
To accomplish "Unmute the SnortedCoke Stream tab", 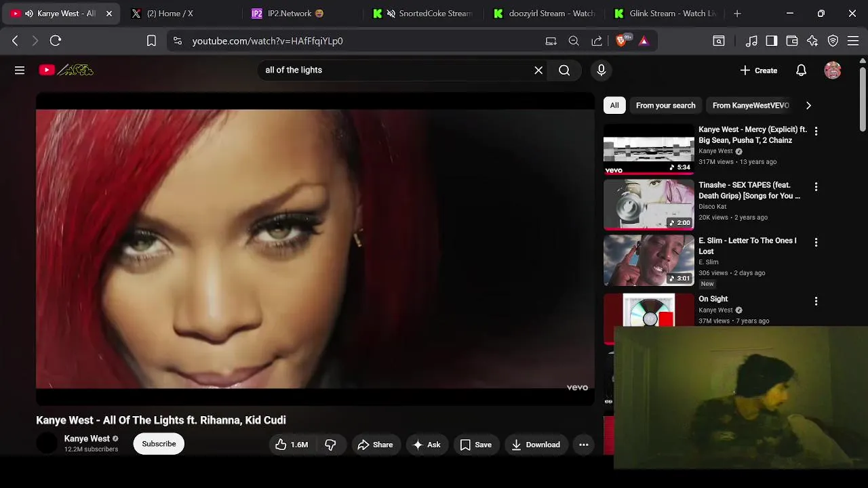I will coord(391,14).
